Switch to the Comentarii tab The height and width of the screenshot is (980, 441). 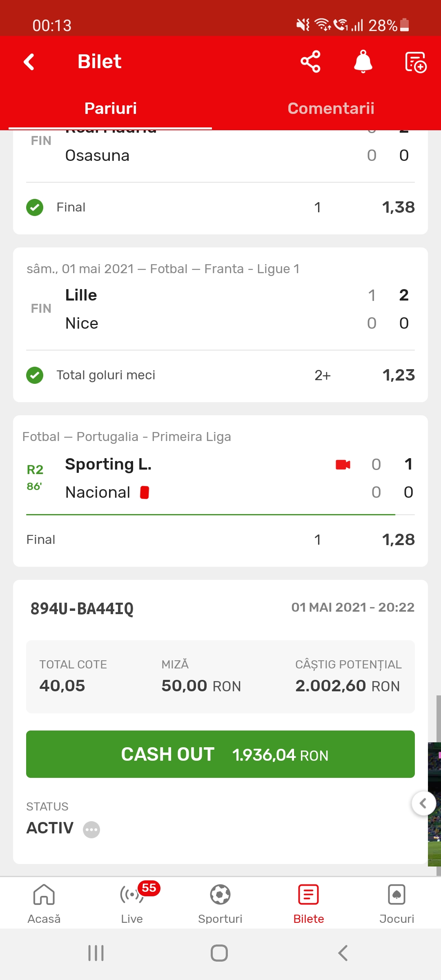coord(331,108)
